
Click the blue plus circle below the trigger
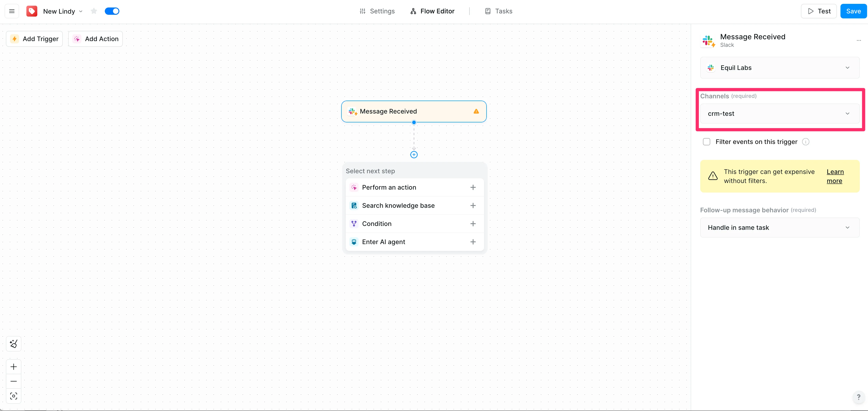(x=414, y=154)
